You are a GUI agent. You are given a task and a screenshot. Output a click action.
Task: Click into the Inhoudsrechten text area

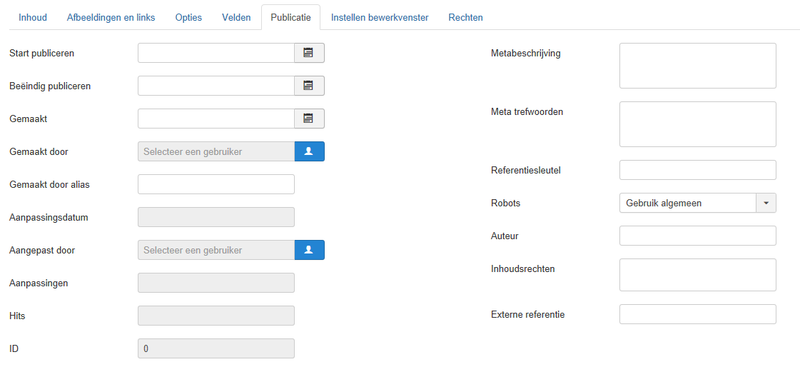click(x=697, y=275)
